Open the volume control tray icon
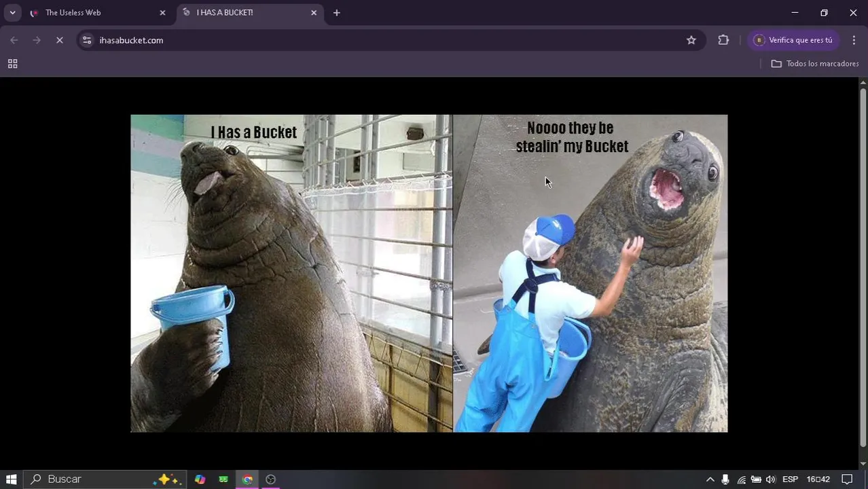This screenshot has height=489, width=868. 771,479
